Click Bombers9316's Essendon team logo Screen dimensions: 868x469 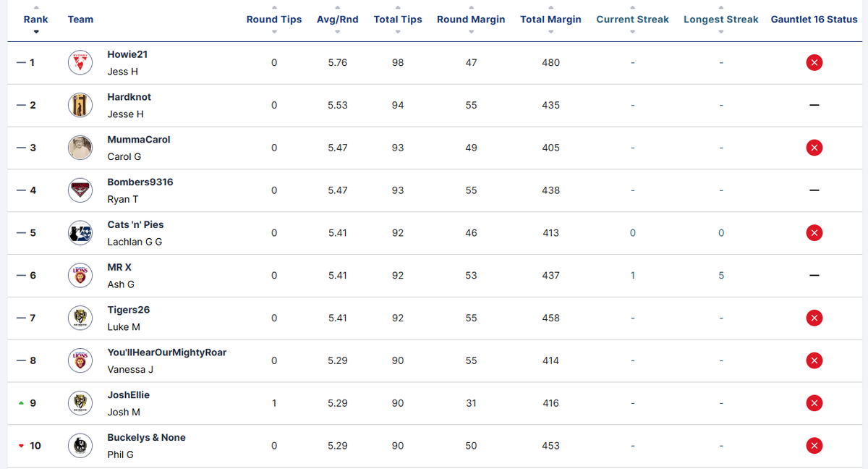pos(80,190)
